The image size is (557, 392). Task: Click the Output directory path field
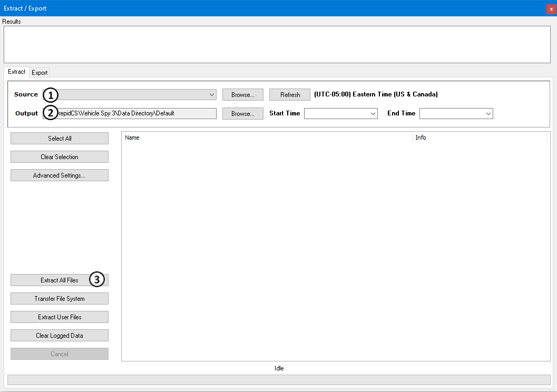[137, 114]
